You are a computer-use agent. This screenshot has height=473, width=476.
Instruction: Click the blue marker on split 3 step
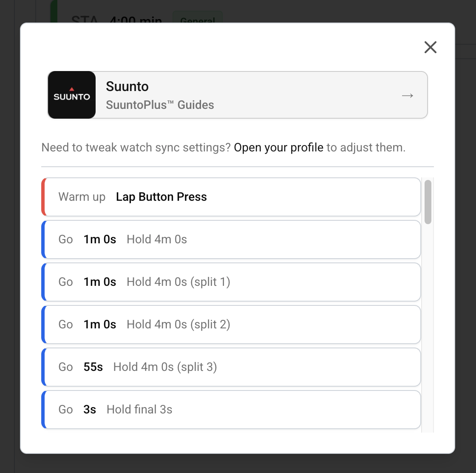[x=43, y=367]
